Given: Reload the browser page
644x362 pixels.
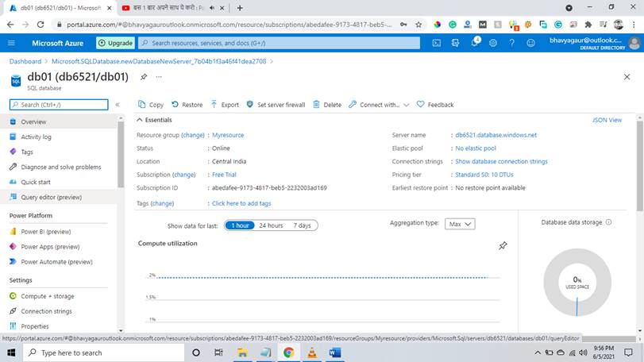Looking at the screenshot, I should coord(40,25).
